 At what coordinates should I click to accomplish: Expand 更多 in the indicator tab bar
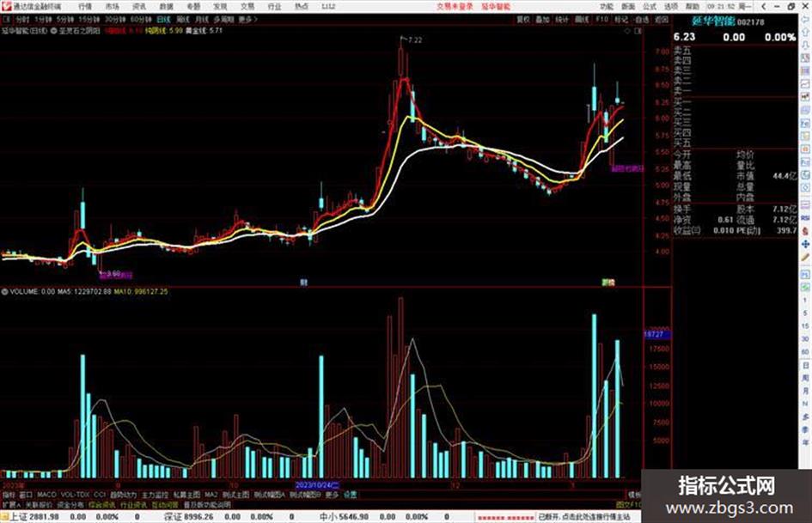332,495
